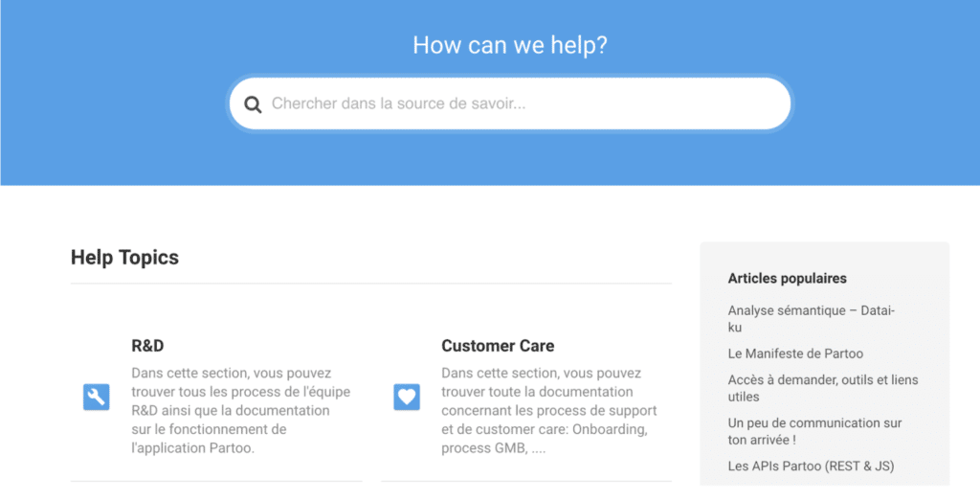The width and height of the screenshot is (980, 501).
Task: Click the Customer Care section description text
Action: pyautogui.click(x=548, y=410)
